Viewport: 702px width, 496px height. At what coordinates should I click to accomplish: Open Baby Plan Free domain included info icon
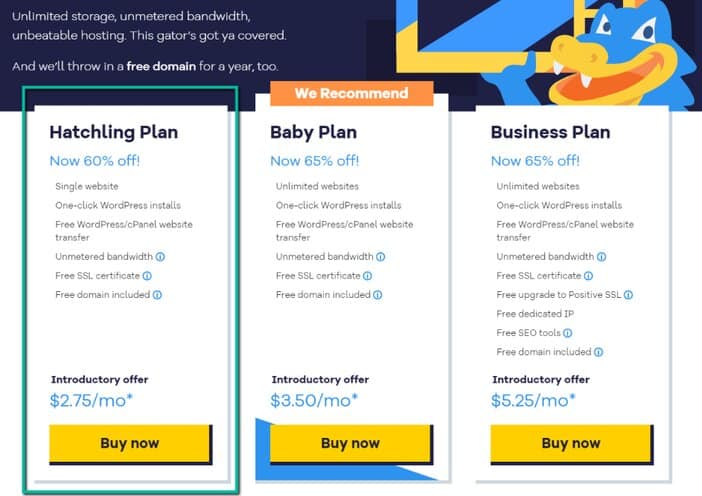(x=378, y=295)
